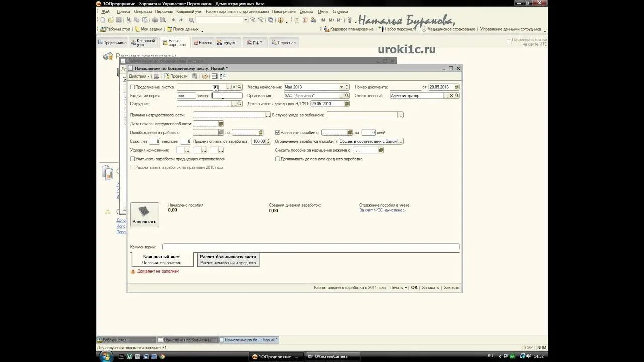
Task: Uncheck the Назначить пособие с checkbox
Action: 277,133
